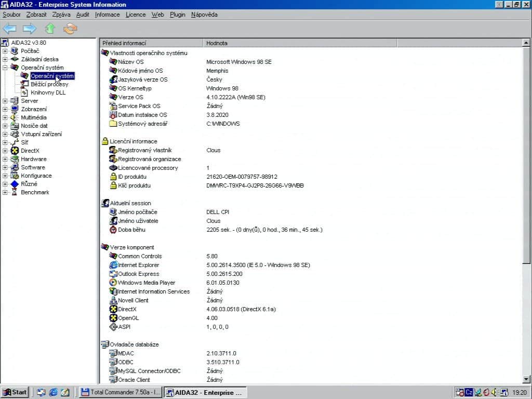Open the Web menu
532x399 pixels.
click(x=157, y=15)
